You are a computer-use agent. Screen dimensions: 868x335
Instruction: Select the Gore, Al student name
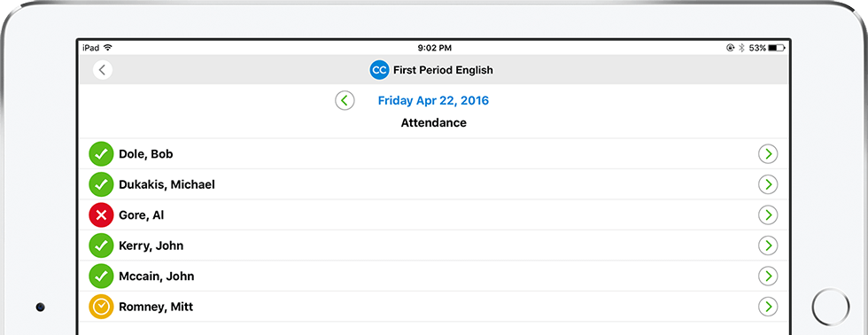pyautogui.click(x=141, y=215)
